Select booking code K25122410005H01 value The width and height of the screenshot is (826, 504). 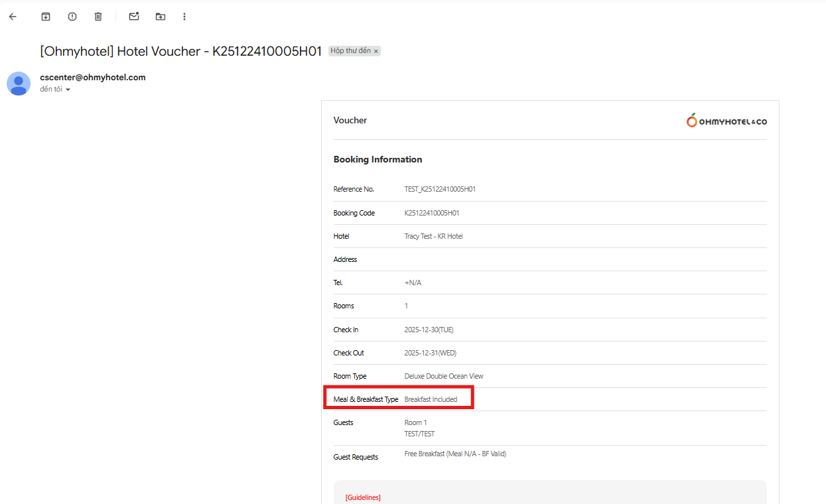coord(432,213)
